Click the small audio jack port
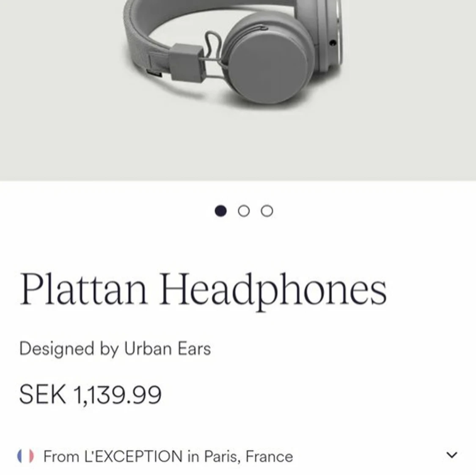The height and width of the screenshot is (475, 476). [333, 43]
